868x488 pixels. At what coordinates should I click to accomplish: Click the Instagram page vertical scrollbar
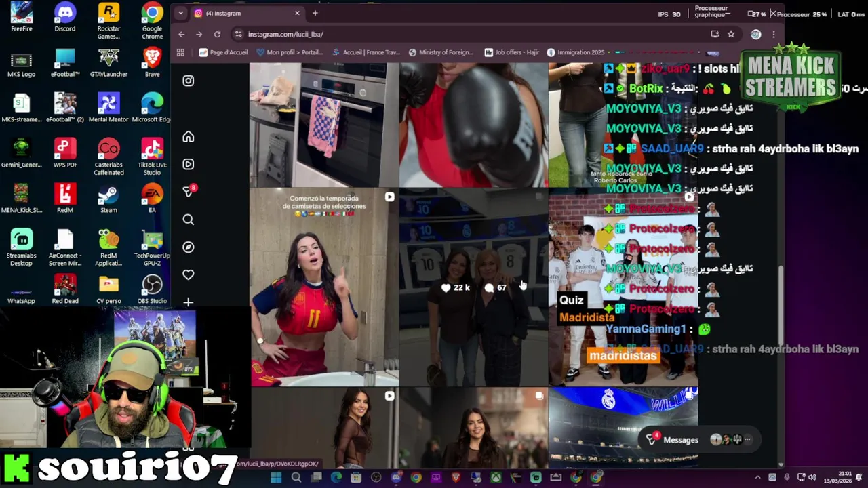[x=781, y=305]
